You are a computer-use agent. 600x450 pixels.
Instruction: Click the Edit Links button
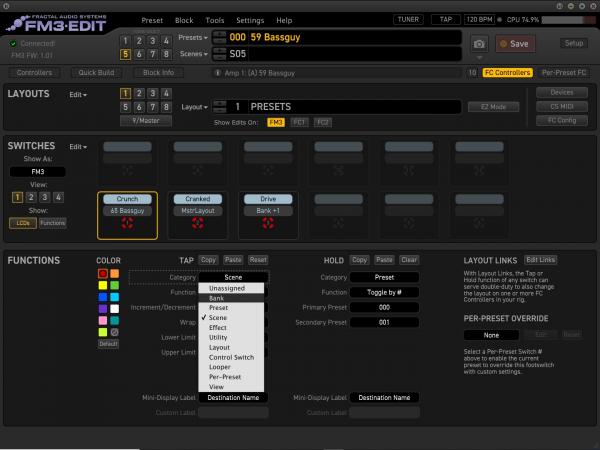541,259
